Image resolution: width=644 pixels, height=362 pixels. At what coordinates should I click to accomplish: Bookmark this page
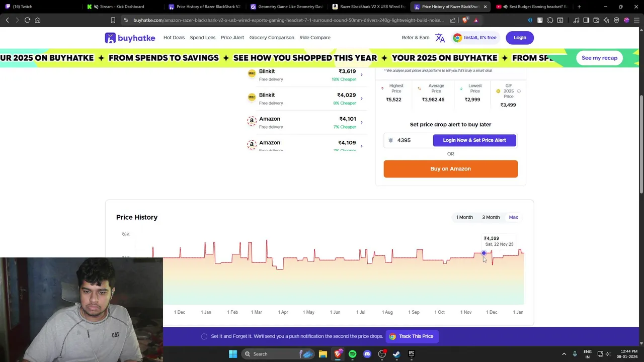[x=113, y=20]
